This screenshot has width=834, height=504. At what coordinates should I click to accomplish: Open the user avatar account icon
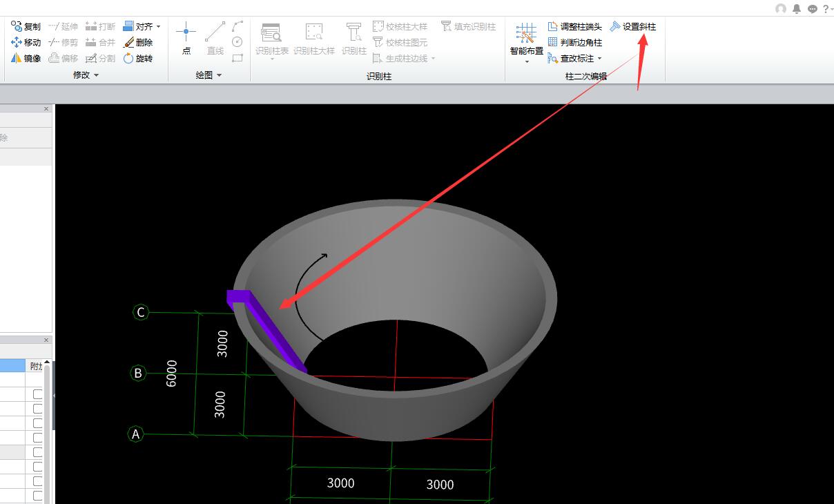tap(781, 9)
